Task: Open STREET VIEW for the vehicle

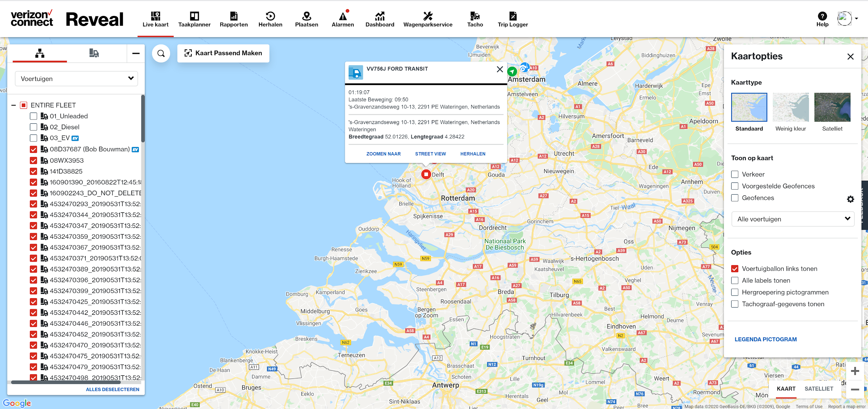Action: tap(431, 154)
